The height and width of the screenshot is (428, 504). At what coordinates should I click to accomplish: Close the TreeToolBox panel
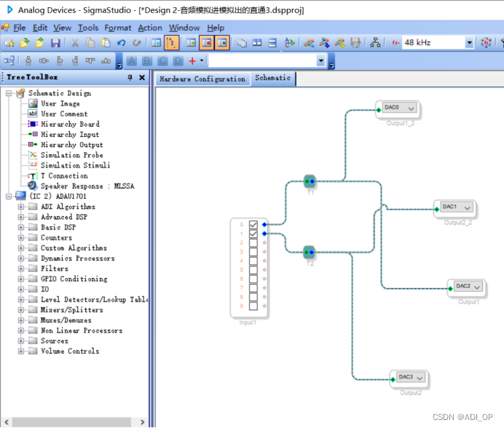pos(142,77)
